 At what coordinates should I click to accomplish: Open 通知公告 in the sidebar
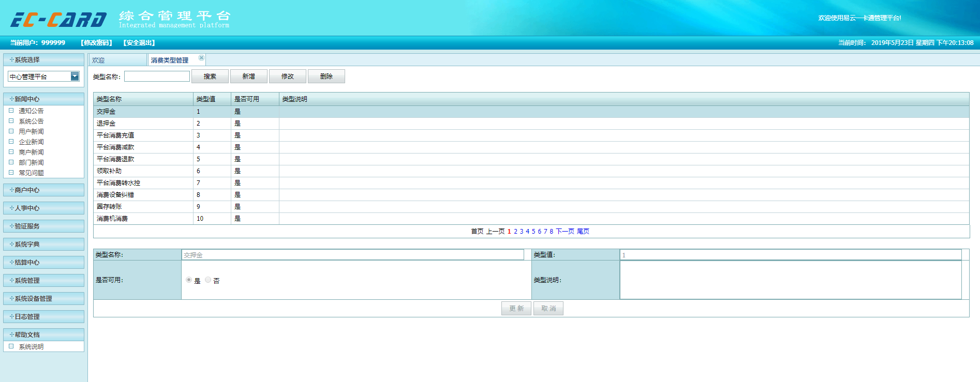[31, 111]
